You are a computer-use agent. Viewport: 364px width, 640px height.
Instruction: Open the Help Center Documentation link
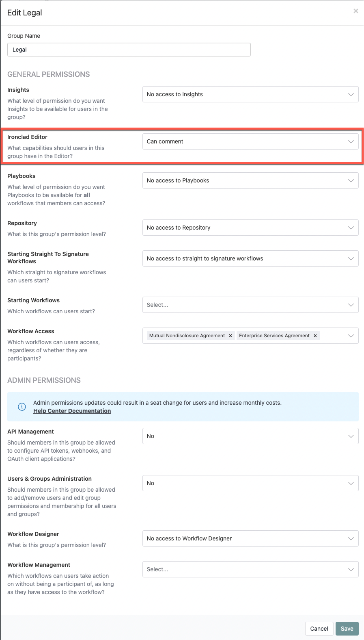[x=72, y=411]
